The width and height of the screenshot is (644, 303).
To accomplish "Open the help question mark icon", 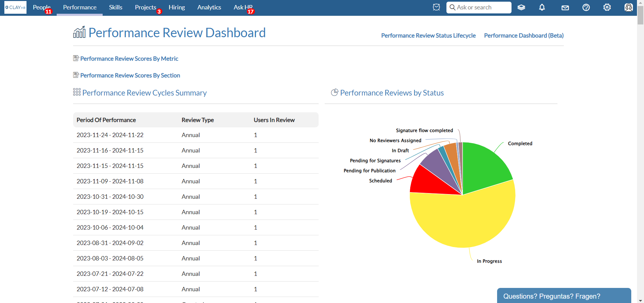I will click(586, 7).
